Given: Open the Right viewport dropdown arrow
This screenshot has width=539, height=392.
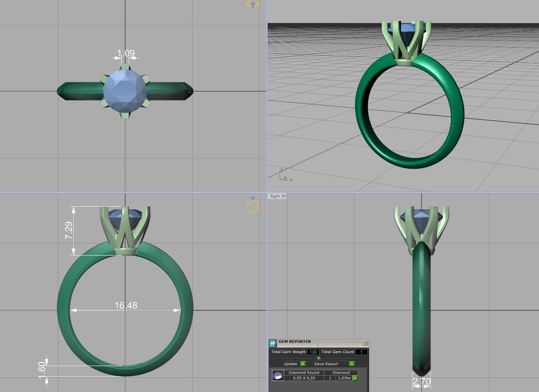Looking at the screenshot, I should pos(284,196).
